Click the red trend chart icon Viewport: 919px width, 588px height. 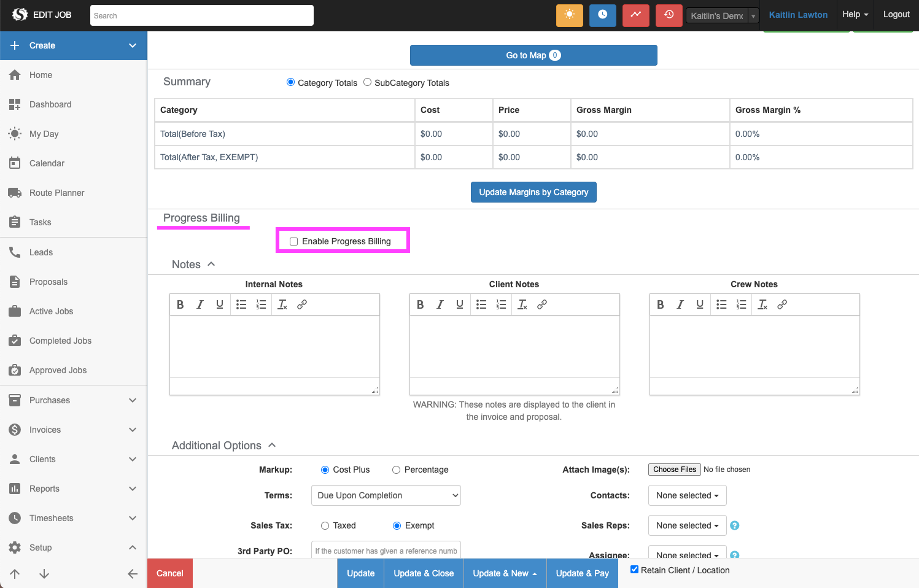[x=635, y=15]
